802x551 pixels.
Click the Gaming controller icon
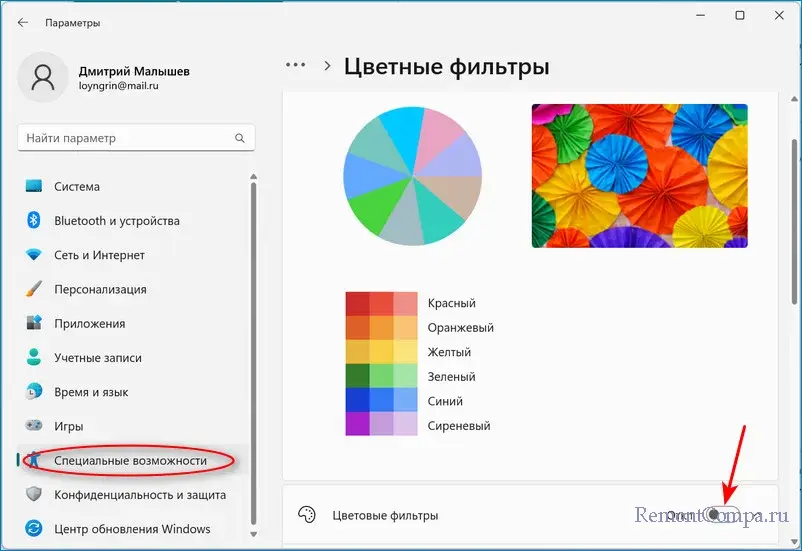point(34,426)
